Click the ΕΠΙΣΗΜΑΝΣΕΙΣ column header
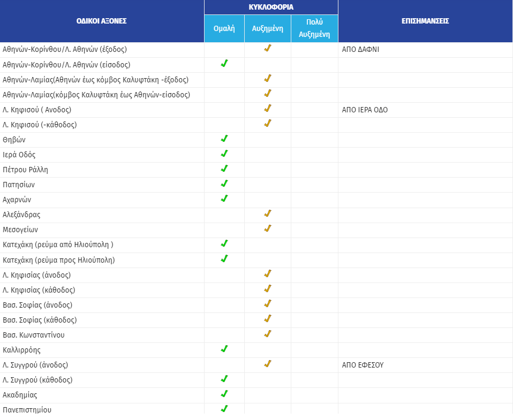The image size is (513, 420). click(425, 21)
